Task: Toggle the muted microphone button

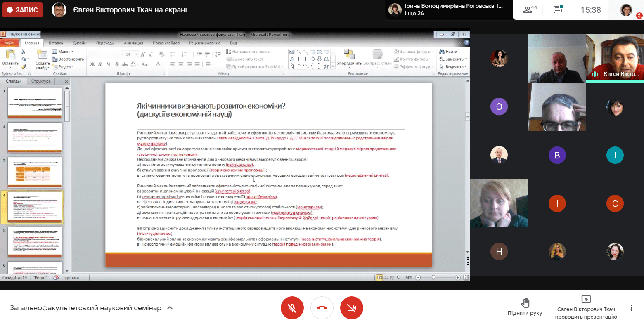Action: [292, 308]
